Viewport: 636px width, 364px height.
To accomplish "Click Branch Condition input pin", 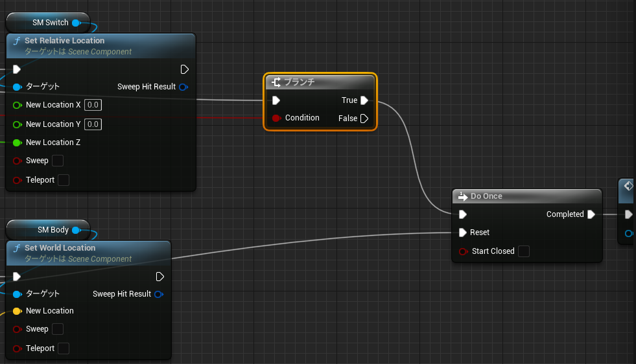I will pyautogui.click(x=276, y=118).
